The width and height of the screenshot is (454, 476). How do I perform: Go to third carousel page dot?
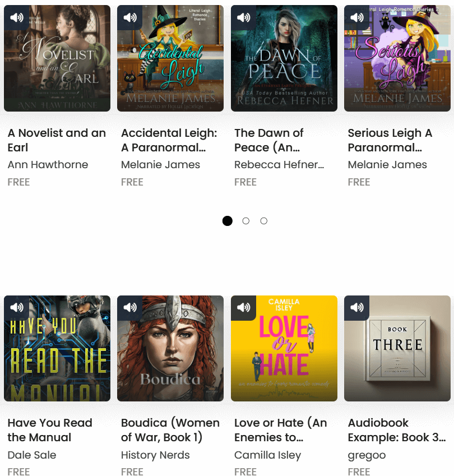click(264, 221)
